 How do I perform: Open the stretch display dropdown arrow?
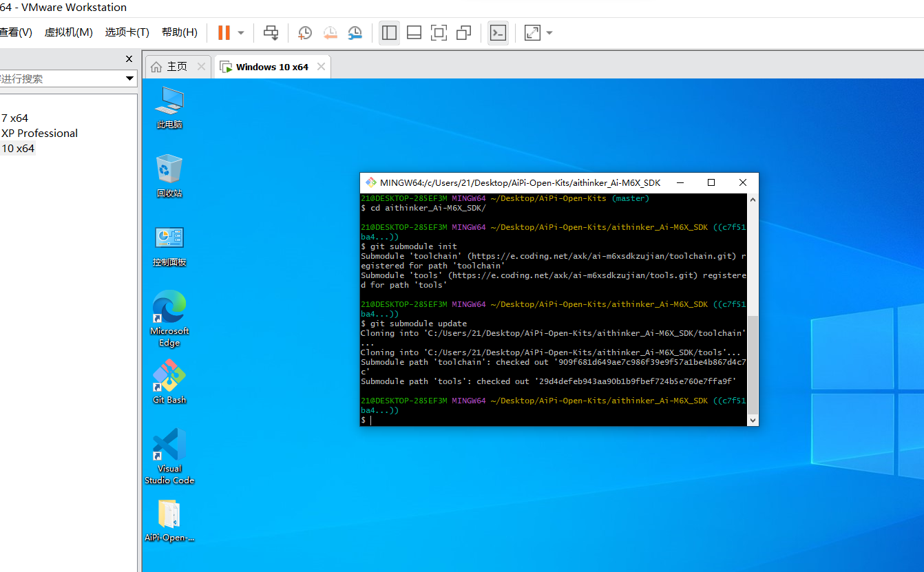[x=549, y=32]
